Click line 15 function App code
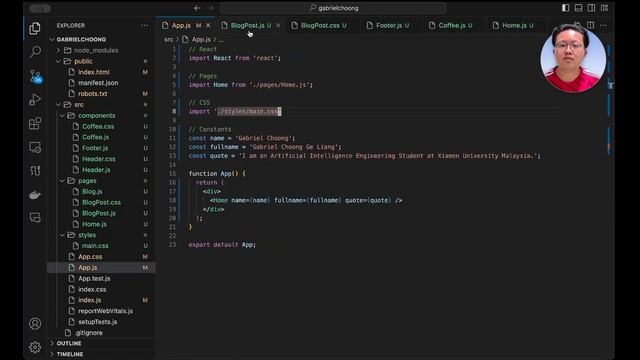The height and width of the screenshot is (360, 640). (x=217, y=173)
